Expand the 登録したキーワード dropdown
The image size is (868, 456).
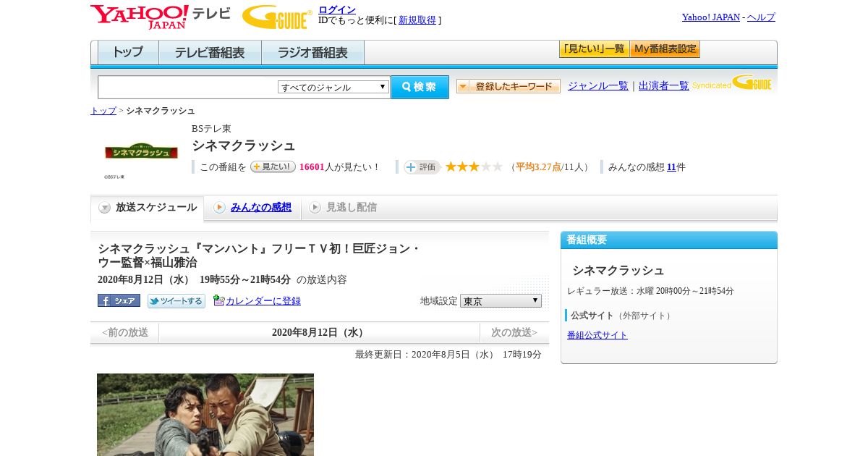tap(509, 86)
